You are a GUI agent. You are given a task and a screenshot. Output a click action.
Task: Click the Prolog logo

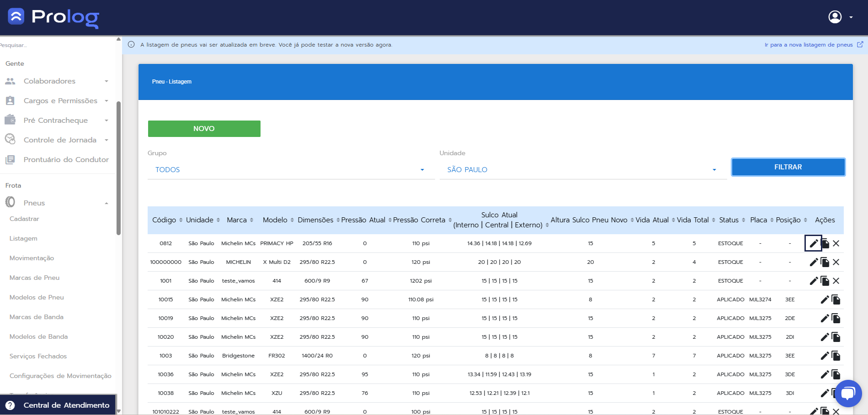[x=53, y=17]
